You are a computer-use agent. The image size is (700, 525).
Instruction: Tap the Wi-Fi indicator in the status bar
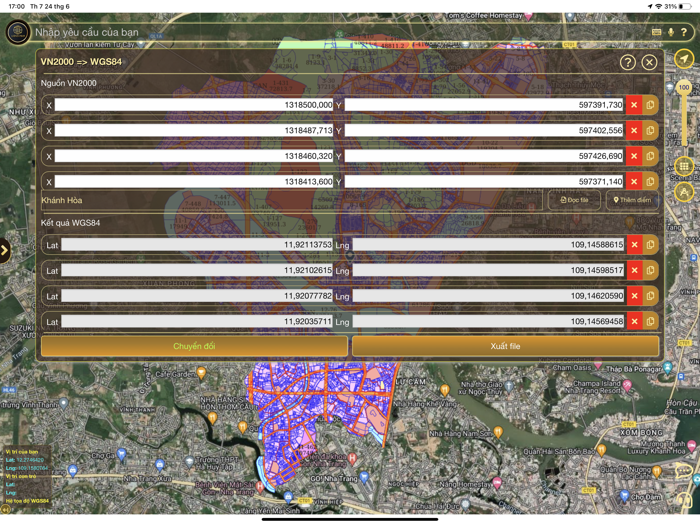click(x=658, y=6)
